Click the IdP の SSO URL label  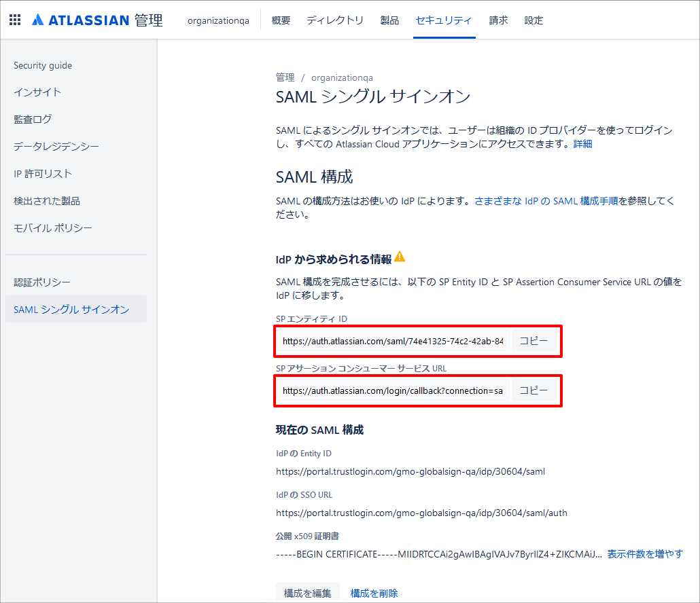[304, 495]
